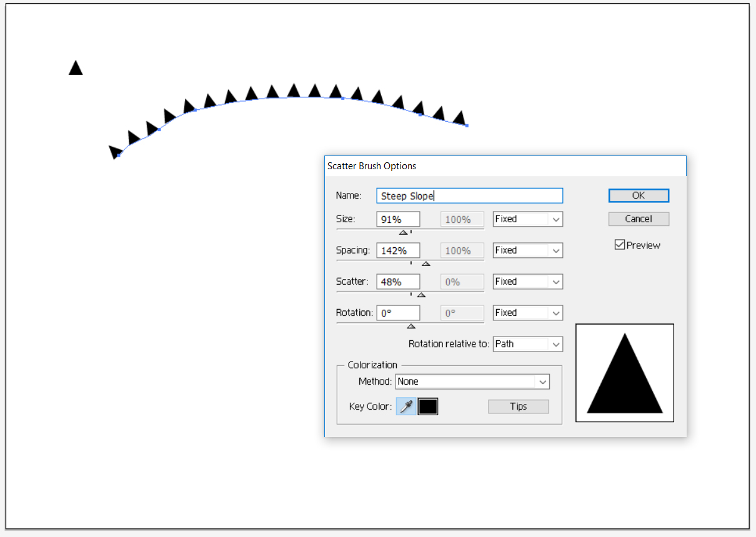Click the Size slider handle
The width and height of the screenshot is (756, 537).
click(x=403, y=232)
